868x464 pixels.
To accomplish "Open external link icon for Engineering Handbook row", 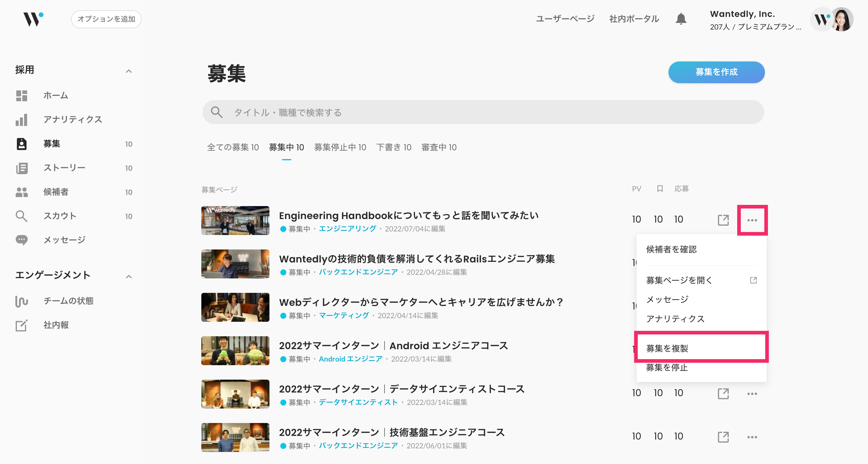I will pos(723,220).
